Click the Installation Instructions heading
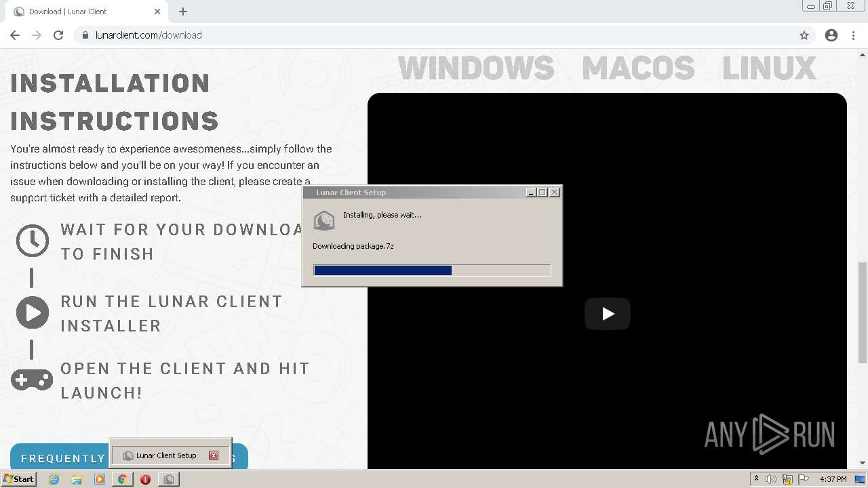The image size is (868, 488). click(115, 102)
